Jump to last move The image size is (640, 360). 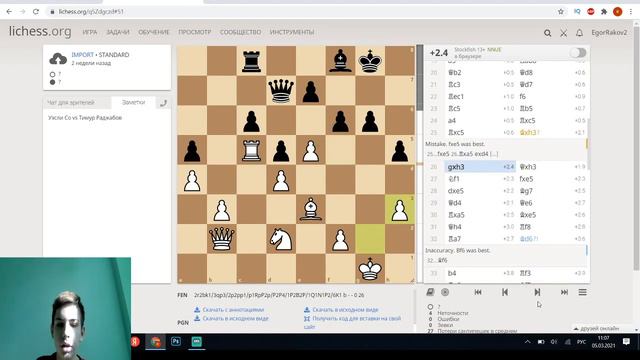click(x=564, y=292)
